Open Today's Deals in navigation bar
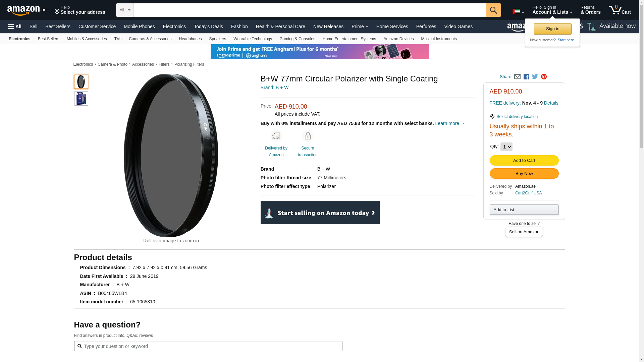The width and height of the screenshot is (644, 362). pyautogui.click(x=208, y=26)
